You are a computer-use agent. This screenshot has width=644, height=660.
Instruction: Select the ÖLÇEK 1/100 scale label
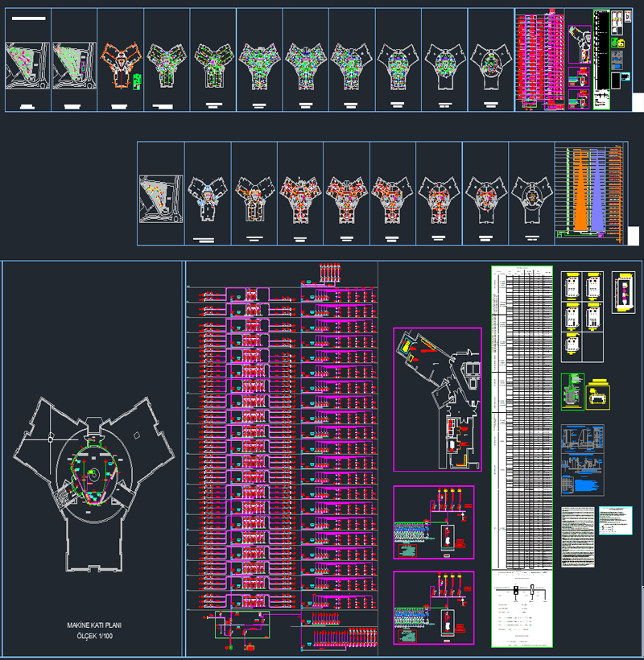[x=92, y=637]
